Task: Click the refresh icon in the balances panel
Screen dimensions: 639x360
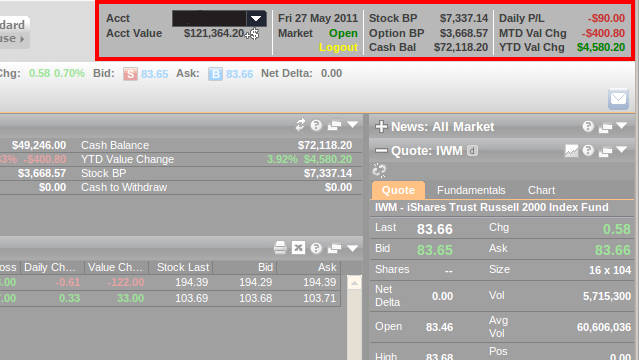Action: pos(300,125)
